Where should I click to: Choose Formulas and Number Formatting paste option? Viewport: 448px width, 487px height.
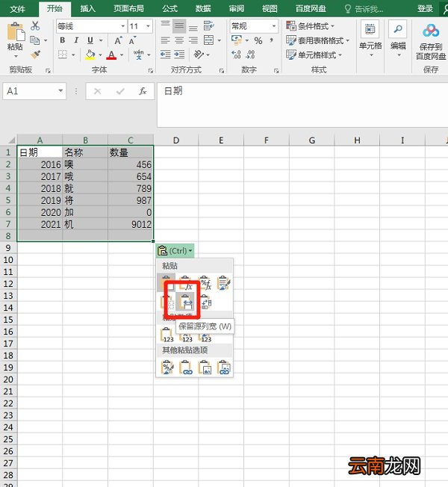click(x=205, y=283)
